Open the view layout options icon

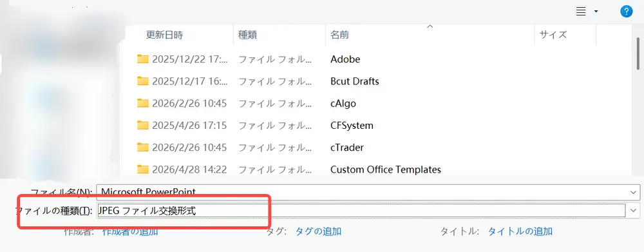580,12
